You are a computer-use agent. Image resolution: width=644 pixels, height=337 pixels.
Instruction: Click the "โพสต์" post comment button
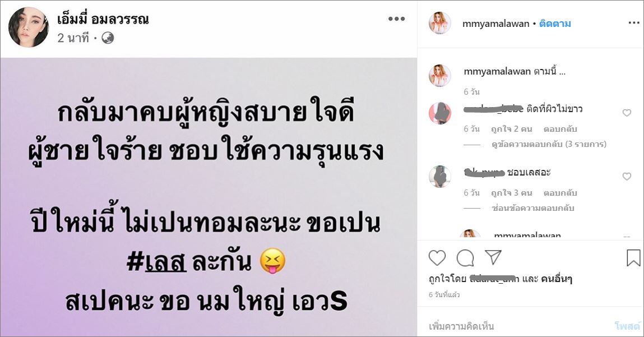pyautogui.click(x=627, y=326)
